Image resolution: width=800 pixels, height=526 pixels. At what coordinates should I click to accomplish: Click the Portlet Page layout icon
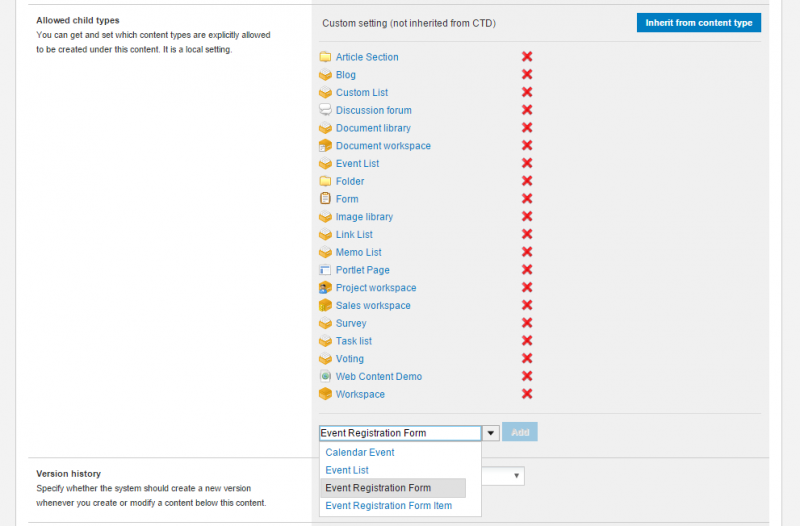325,270
